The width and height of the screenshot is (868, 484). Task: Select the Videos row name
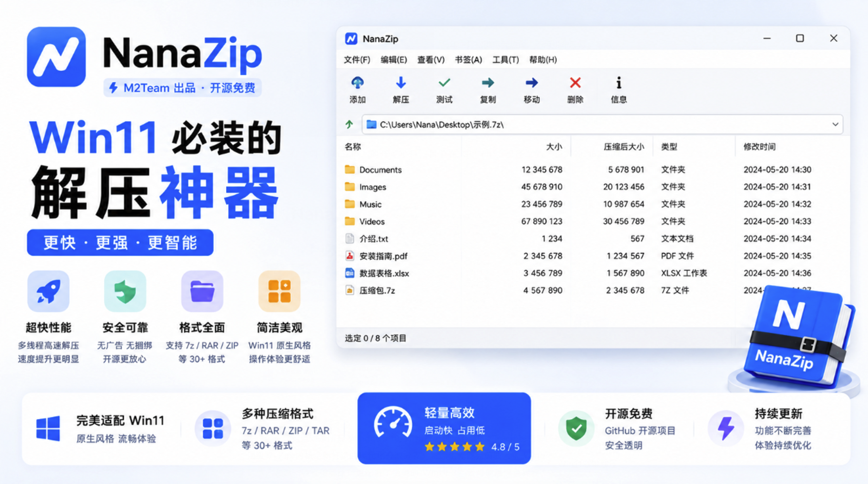372,221
